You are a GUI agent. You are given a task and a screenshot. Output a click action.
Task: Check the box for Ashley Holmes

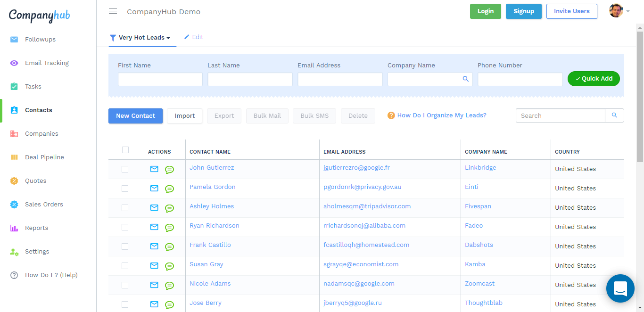125,208
